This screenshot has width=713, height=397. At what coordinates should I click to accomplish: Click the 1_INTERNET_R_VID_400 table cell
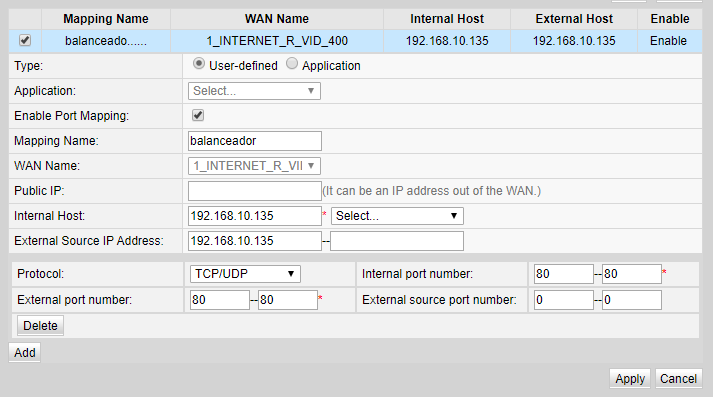[277, 41]
